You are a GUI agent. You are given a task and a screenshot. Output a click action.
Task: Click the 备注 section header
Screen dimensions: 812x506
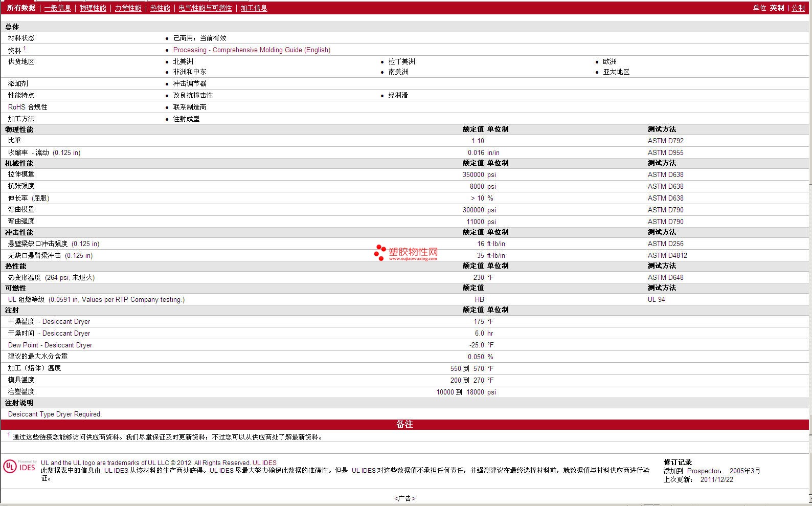[x=404, y=424]
